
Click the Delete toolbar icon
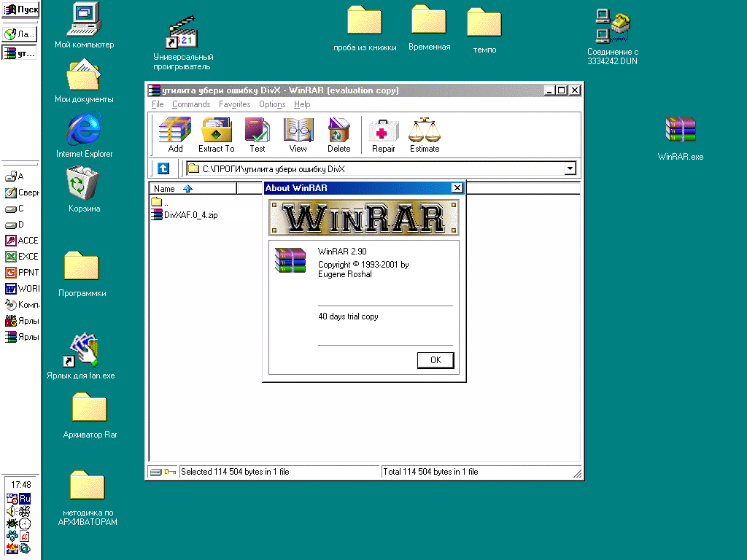point(338,135)
